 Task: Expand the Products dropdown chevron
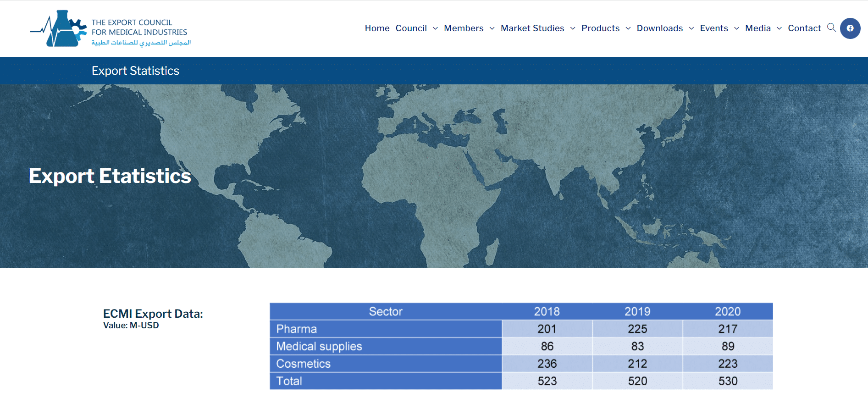click(x=628, y=28)
